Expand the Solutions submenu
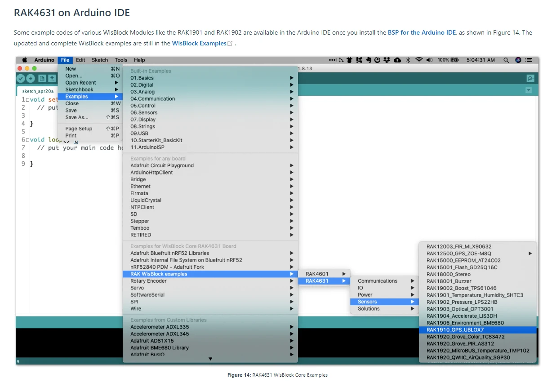The height and width of the screenshot is (392, 556). 385,309
